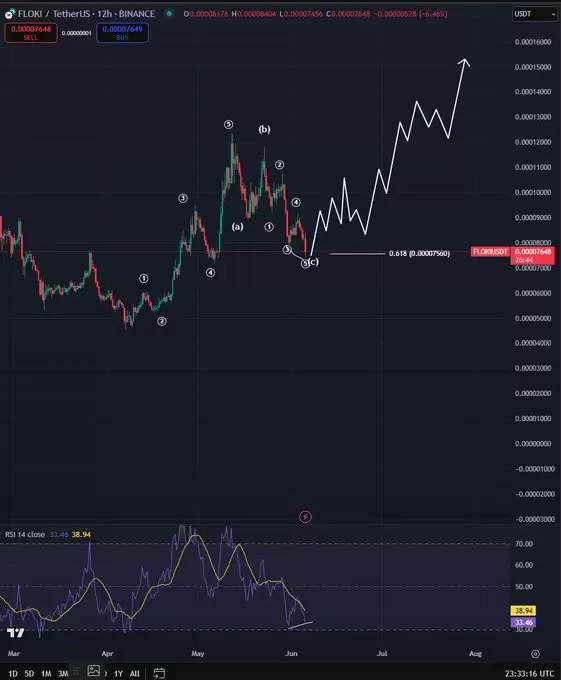Image resolution: width=561 pixels, height=680 pixels.
Task: Open chart axis settings gear icon
Action: tap(535, 654)
